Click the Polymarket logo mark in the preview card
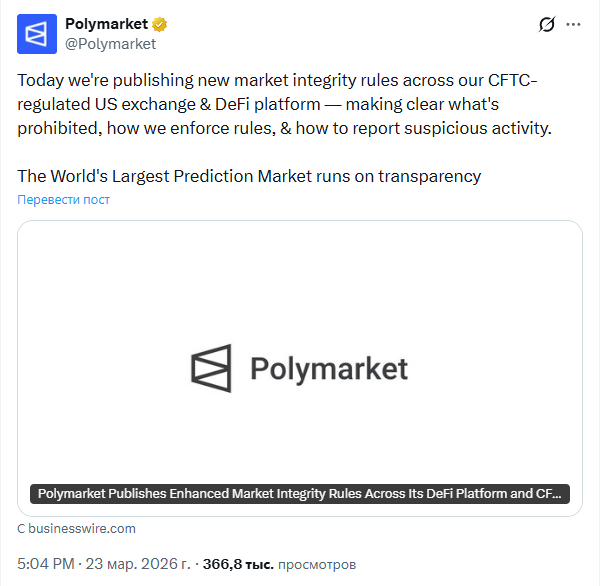Image resolution: width=600 pixels, height=586 pixels. (x=211, y=368)
